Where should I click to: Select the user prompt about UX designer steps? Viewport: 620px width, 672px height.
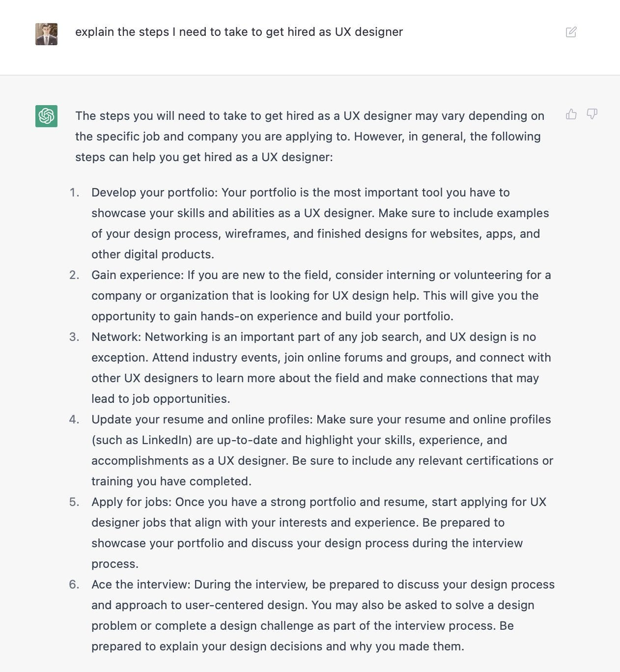[239, 32]
